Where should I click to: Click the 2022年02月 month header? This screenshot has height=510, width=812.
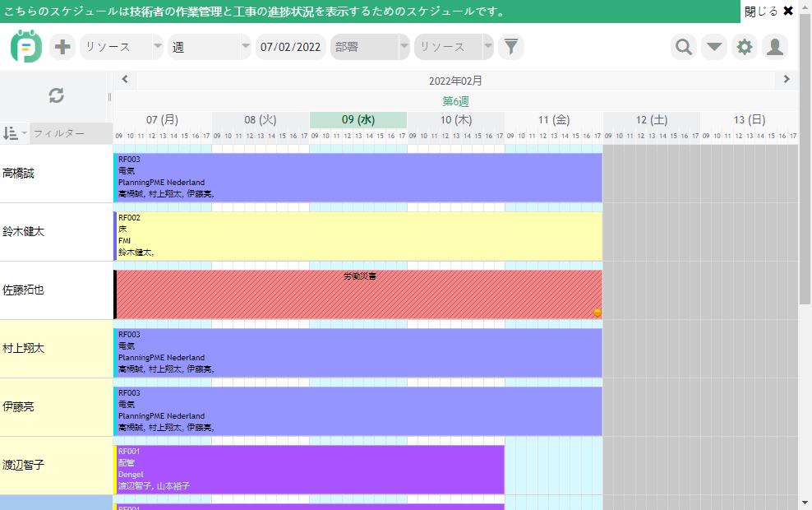click(455, 81)
